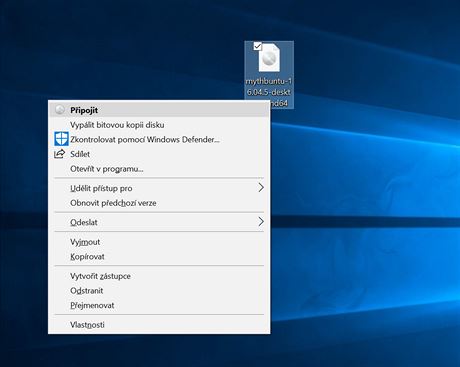460x367 pixels.
Task: Open Otevřít v programu option
Action: (x=159, y=169)
